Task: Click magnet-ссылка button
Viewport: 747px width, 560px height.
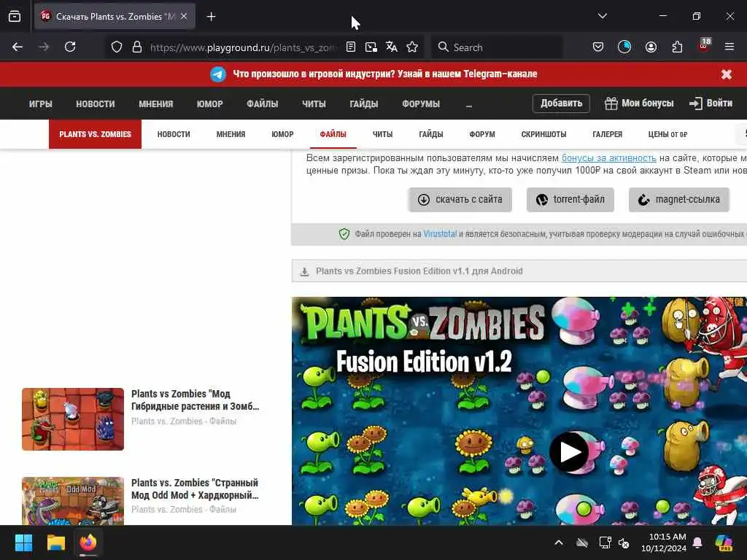Action: click(679, 200)
